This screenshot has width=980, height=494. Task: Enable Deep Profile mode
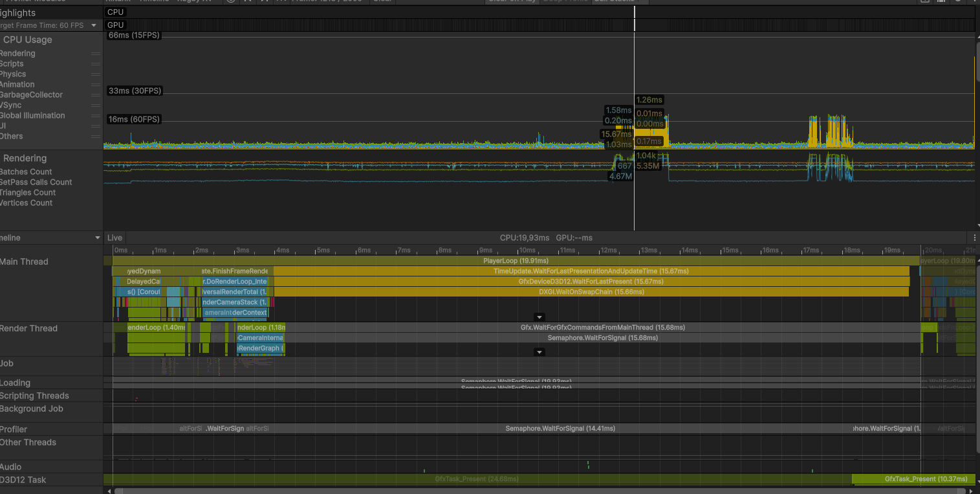click(x=566, y=1)
